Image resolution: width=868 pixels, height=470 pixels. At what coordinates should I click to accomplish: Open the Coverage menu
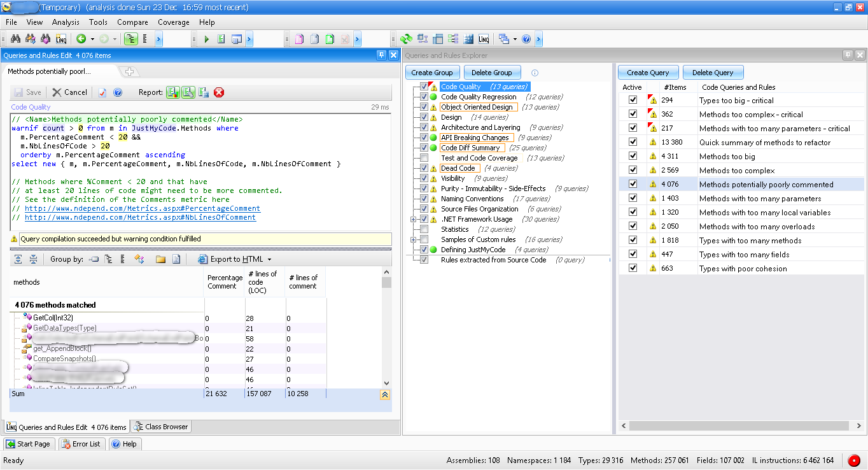[174, 22]
